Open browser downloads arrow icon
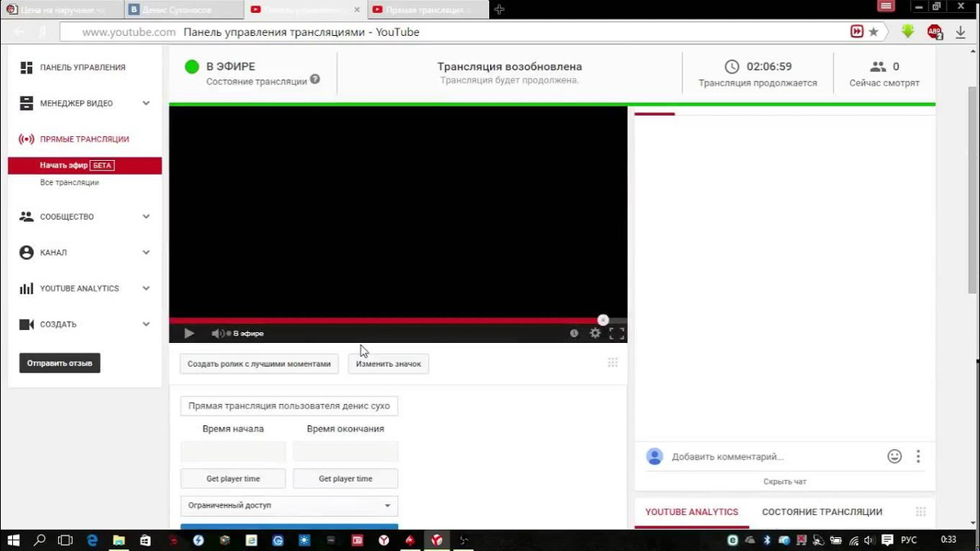Viewport: 980px width, 551px height. 960,32
